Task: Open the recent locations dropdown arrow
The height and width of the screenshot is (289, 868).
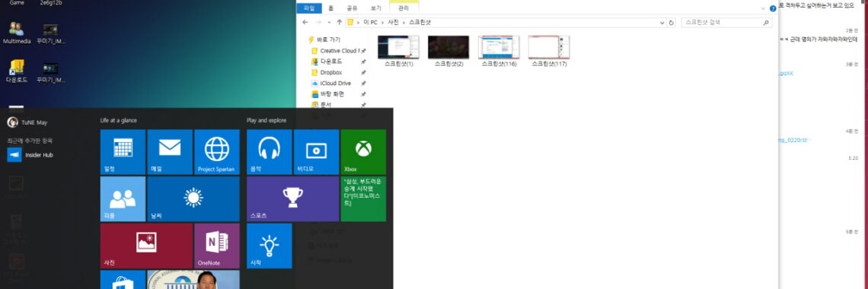Action: pos(329,23)
